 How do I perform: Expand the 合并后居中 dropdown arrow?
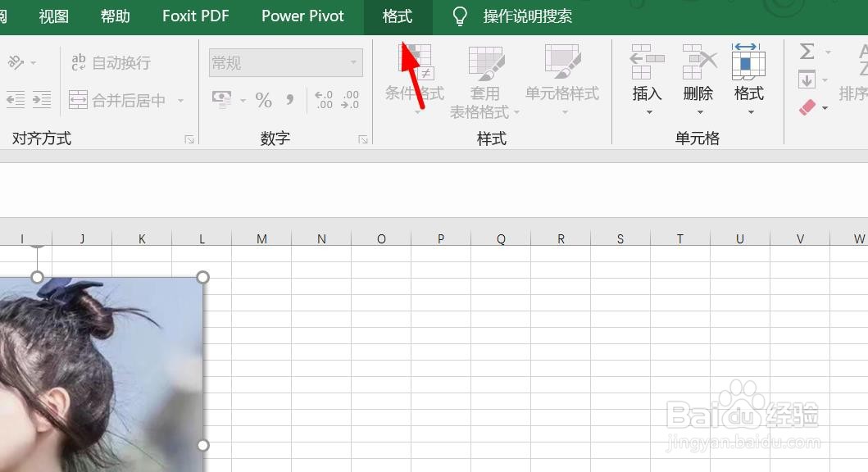(x=180, y=101)
